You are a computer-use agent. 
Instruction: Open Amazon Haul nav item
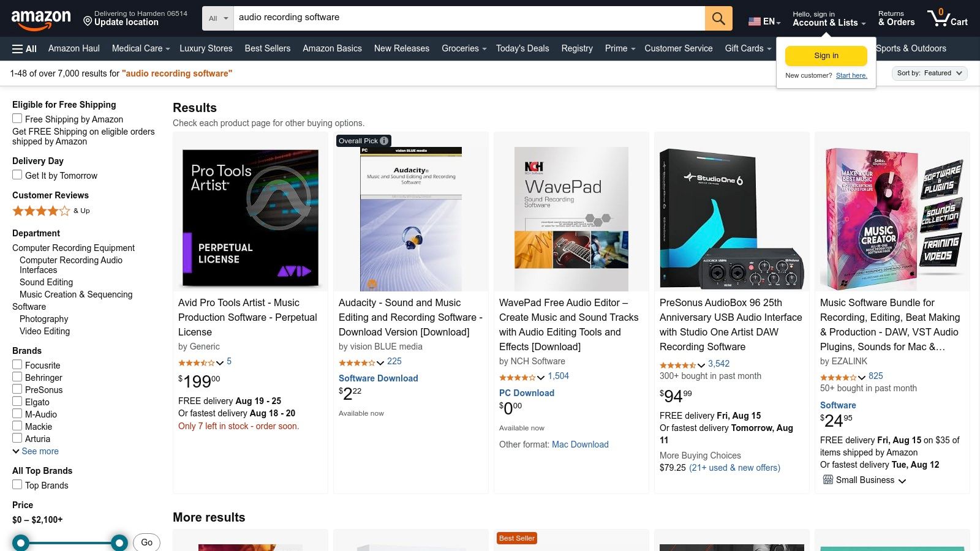point(74,48)
